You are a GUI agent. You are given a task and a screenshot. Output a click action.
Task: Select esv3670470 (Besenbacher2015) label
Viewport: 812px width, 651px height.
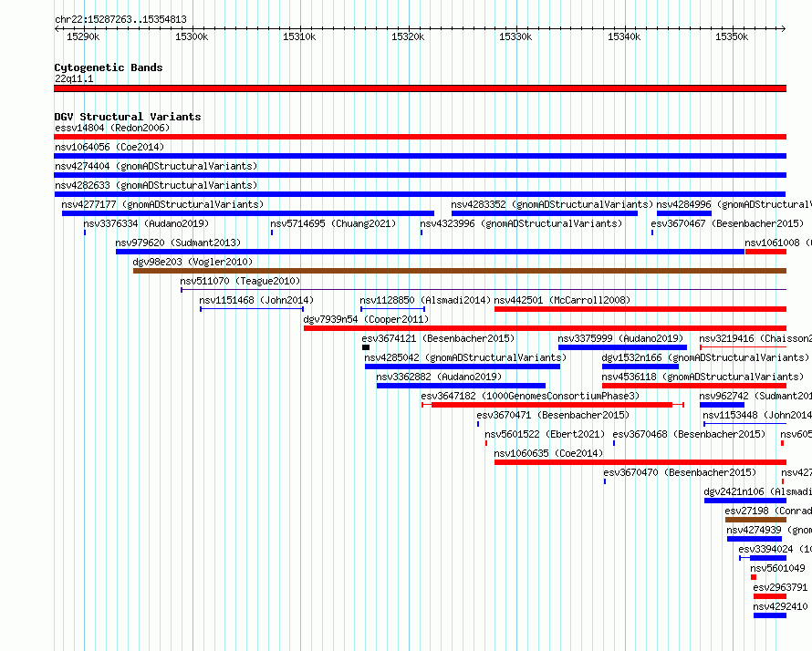680,472
